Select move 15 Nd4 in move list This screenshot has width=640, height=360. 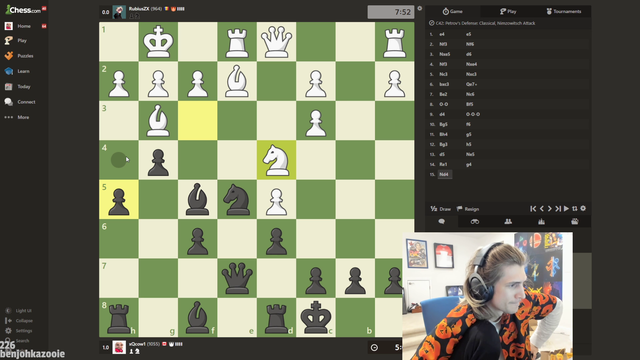pos(444,174)
